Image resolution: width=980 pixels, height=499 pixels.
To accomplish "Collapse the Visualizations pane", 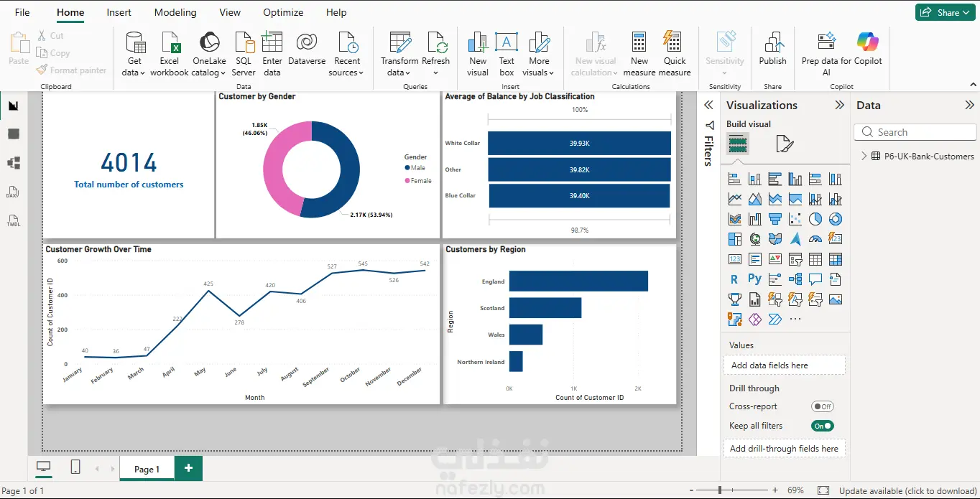I will [x=839, y=105].
